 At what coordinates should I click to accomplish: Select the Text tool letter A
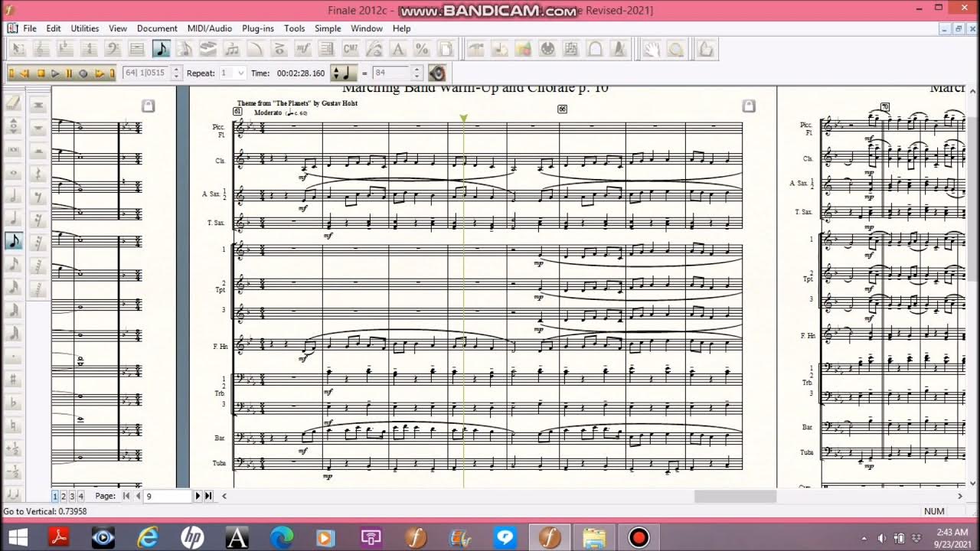397,49
